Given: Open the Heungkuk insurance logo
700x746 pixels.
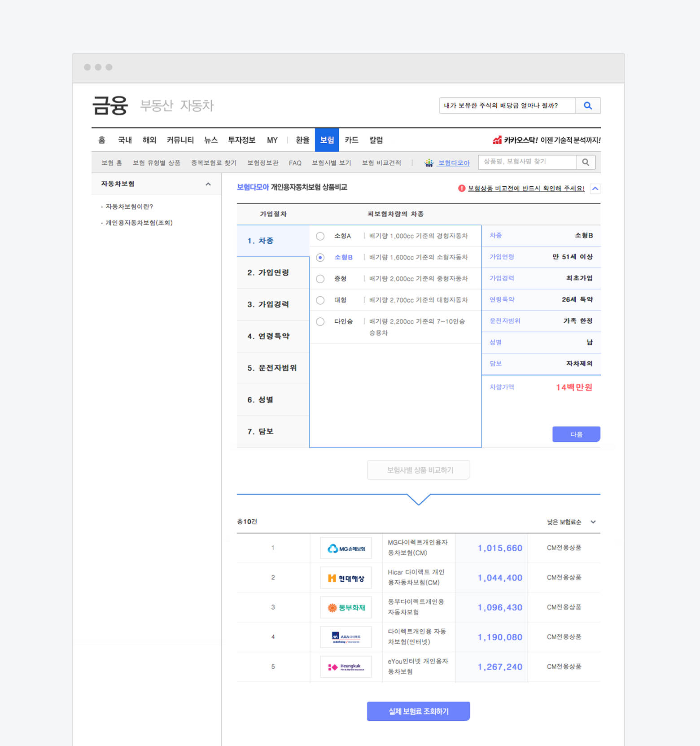Looking at the screenshot, I should point(346,667).
